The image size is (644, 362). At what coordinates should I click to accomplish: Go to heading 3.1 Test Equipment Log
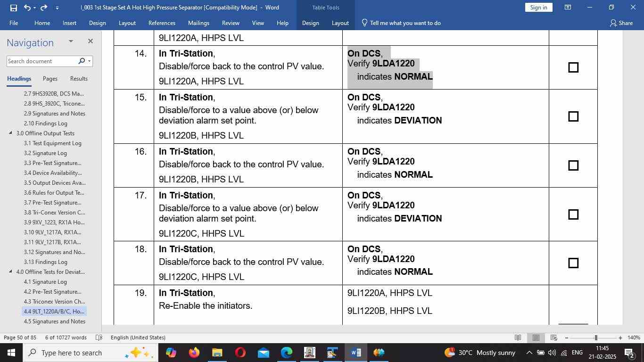[53, 143]
